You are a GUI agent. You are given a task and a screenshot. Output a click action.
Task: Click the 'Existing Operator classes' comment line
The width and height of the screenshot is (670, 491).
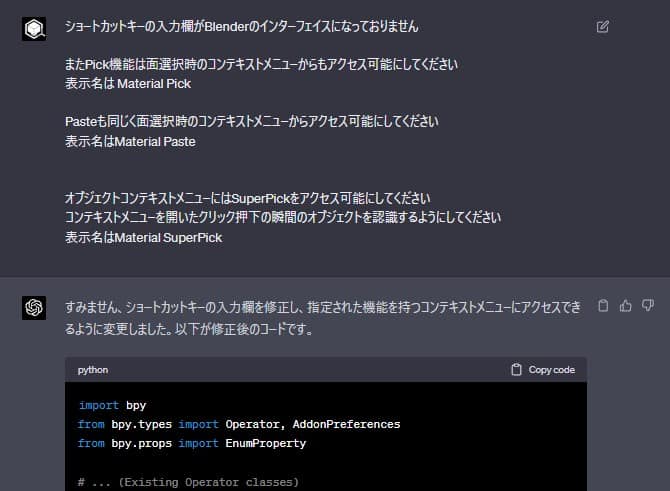(x=188, y=482)
